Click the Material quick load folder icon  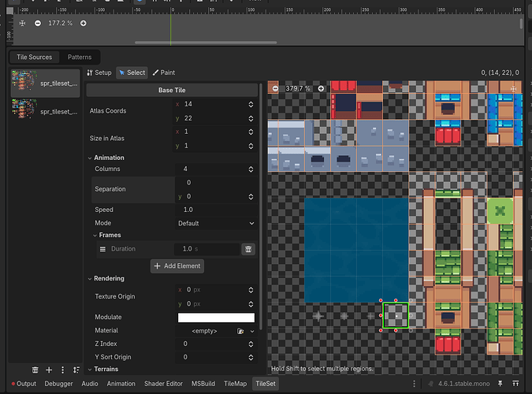click(x=240, y=331)
